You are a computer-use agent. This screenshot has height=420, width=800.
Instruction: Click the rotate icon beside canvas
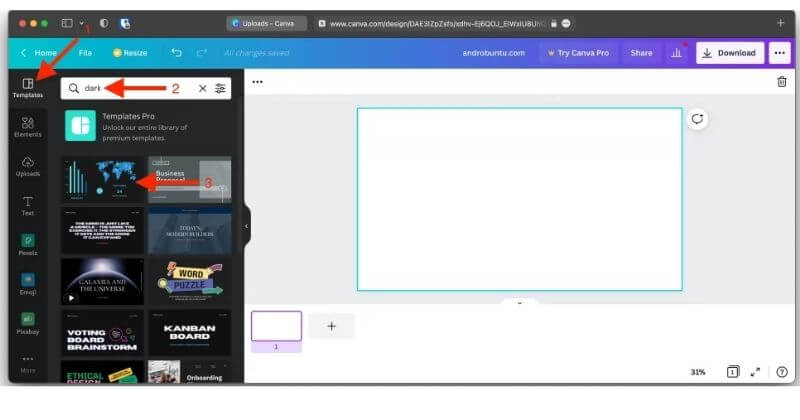(x=697, y=119)
